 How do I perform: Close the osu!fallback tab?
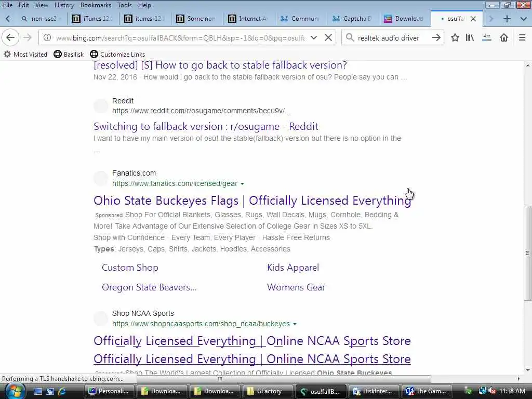click(x=473, y=19)
